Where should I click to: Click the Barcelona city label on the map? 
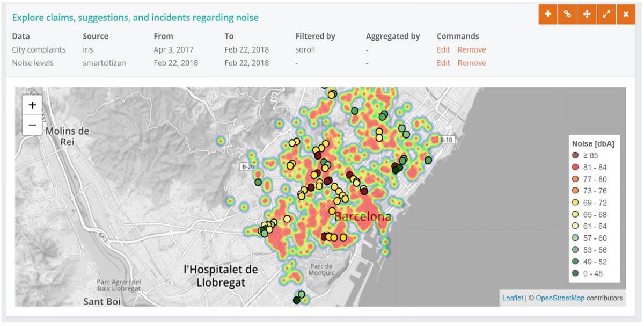363,218
